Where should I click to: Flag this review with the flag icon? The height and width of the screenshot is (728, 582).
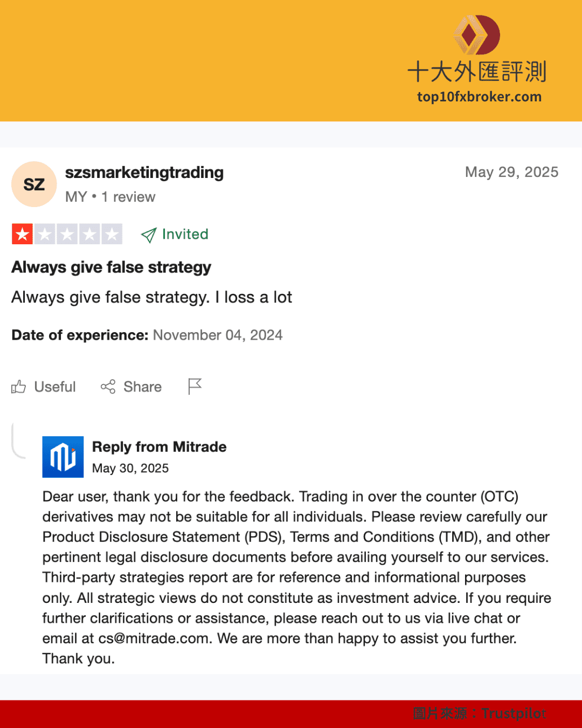coord(195,386)
